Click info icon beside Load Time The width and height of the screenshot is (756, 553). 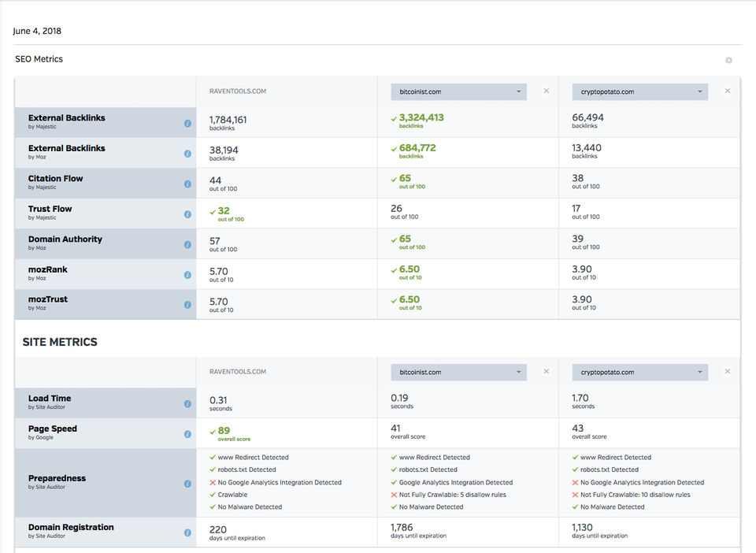(x=187, y=403)
